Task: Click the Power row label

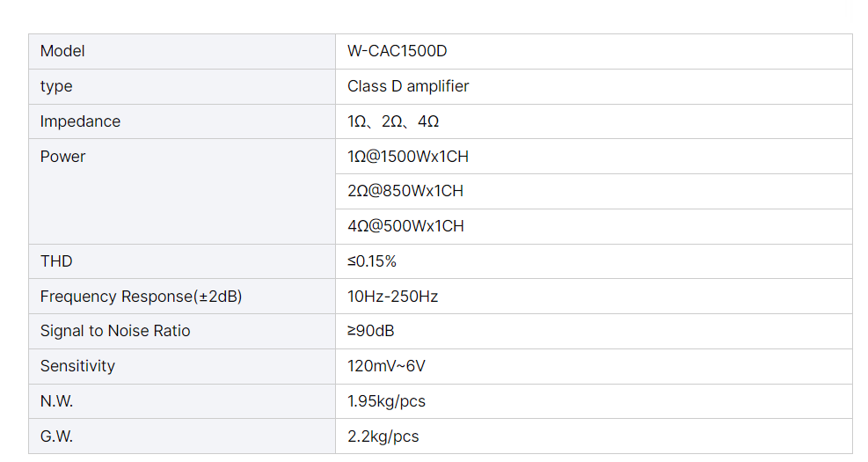Action: click(62, 157)
